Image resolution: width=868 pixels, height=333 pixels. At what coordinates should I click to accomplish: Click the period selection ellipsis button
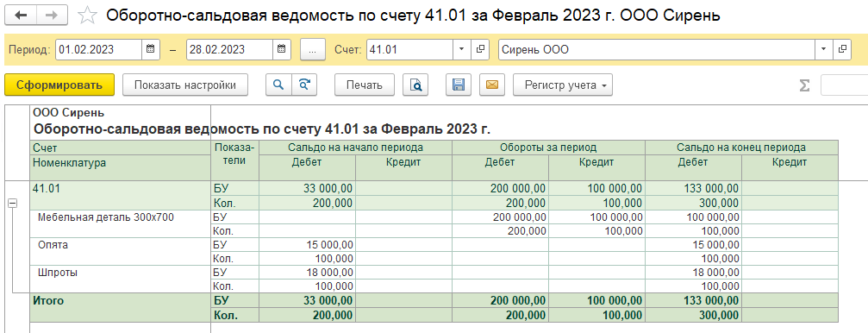coord(313,49)
